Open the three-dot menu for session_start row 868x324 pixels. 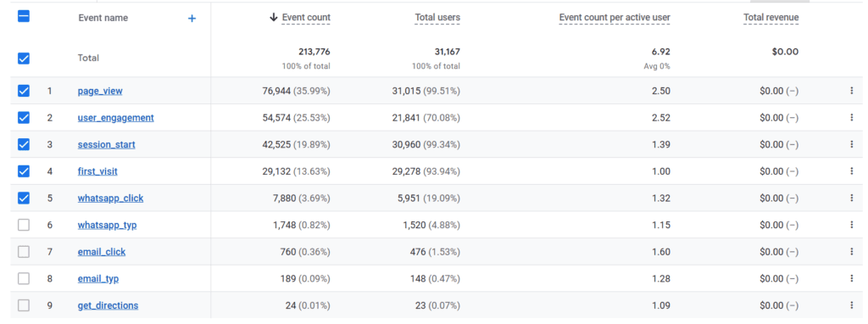pyautogui.click(x=851, y=144)
